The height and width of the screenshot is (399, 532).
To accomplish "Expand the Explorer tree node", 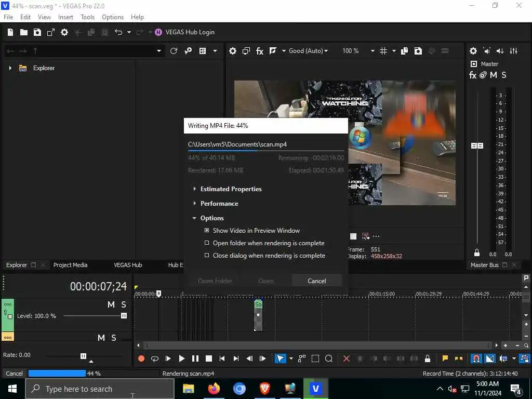I will coord(10,68).
